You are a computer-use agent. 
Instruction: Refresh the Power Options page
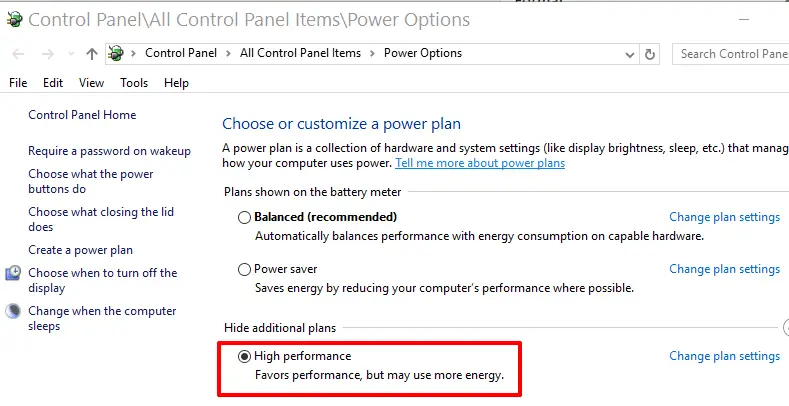tap(650, 54)
